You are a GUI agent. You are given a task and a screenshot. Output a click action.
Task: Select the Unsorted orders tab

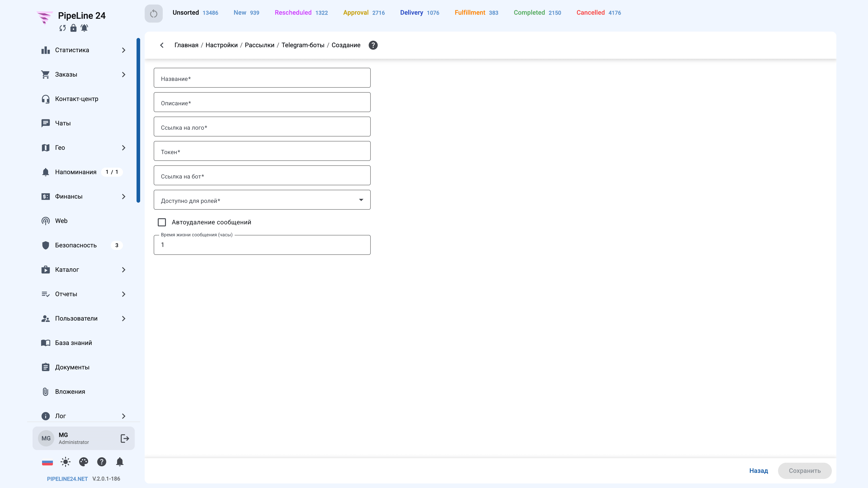click(195, 12)
